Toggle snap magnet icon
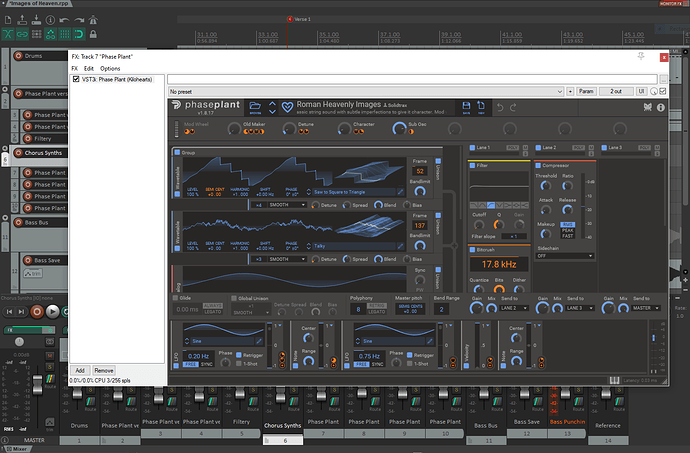The width and height of the screenshot is (690, 453). click(x=79, y=34)
